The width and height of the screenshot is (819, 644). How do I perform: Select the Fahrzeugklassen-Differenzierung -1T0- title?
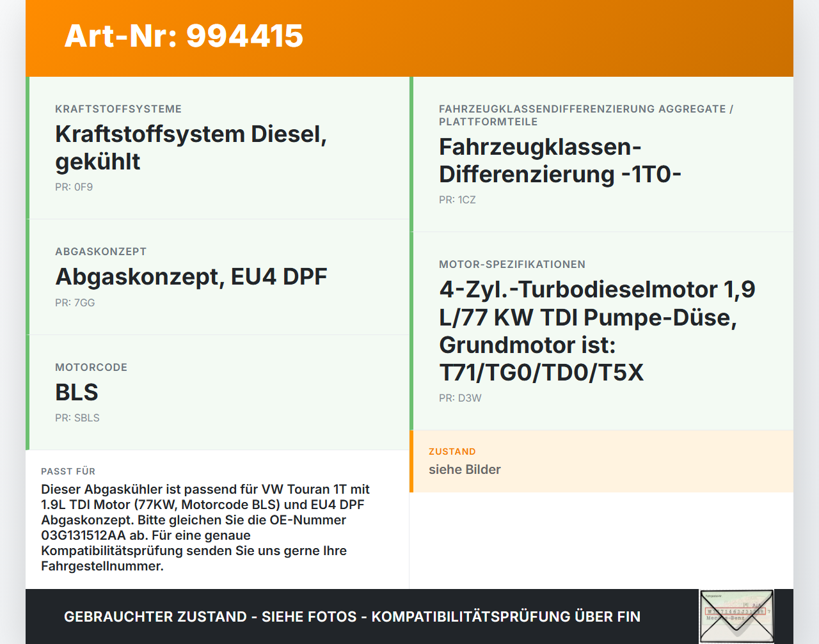[x=560, y=161]
